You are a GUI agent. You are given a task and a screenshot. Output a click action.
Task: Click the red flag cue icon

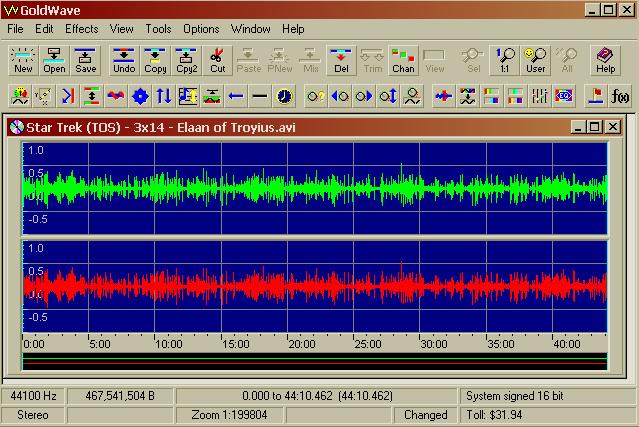[595, 96]
